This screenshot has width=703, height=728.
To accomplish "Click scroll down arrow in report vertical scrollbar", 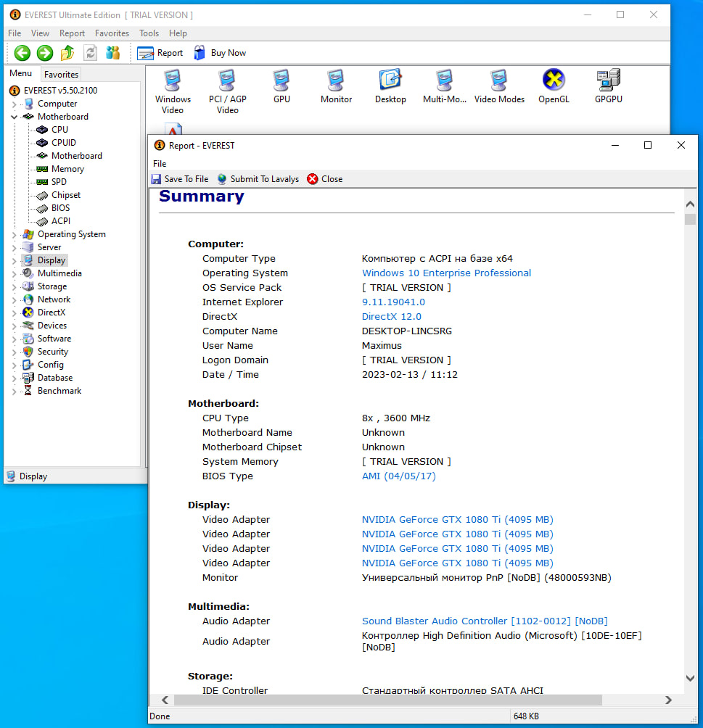I will (x=690, y=678).
